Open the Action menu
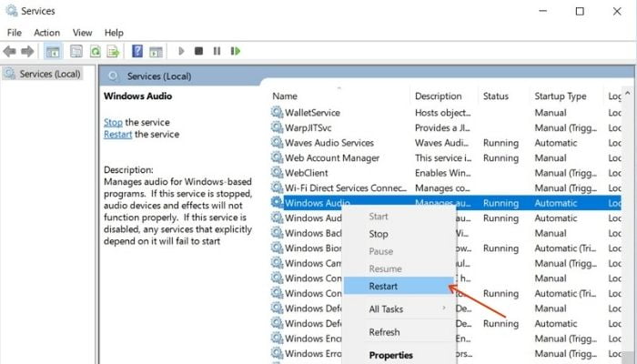This screenshot has width=637, height=364. [46, 33]
